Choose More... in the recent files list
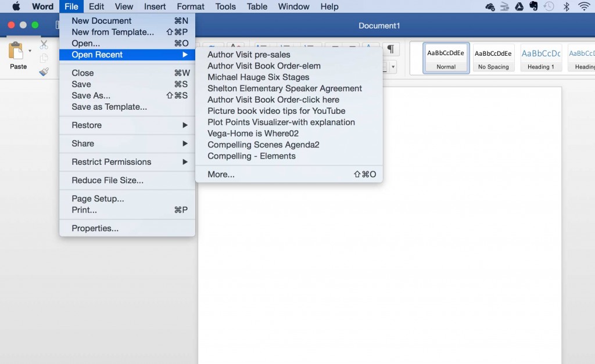Screen dimensions: 595x364 pos(289,174)
